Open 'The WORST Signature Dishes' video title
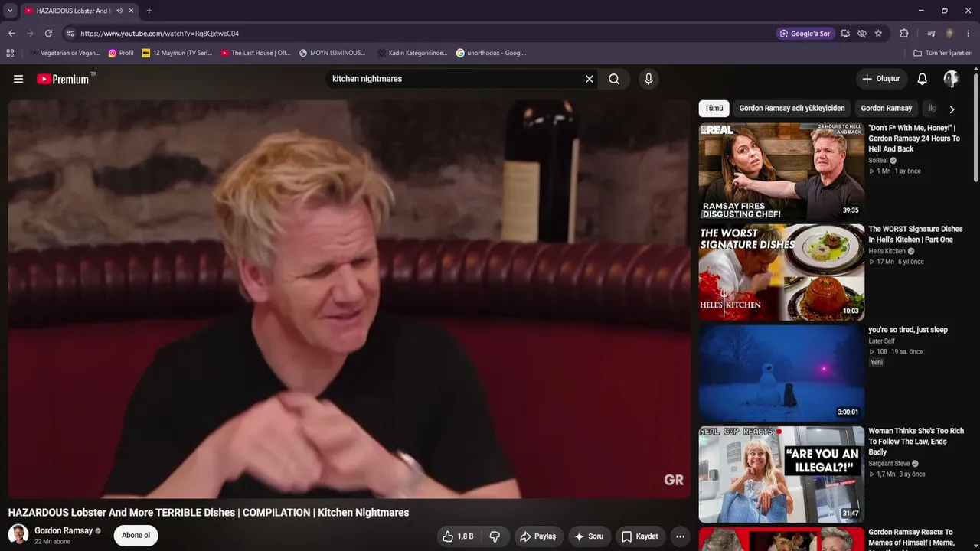The width and height of the screenshot is (980, 551). [x=916, y=234]
